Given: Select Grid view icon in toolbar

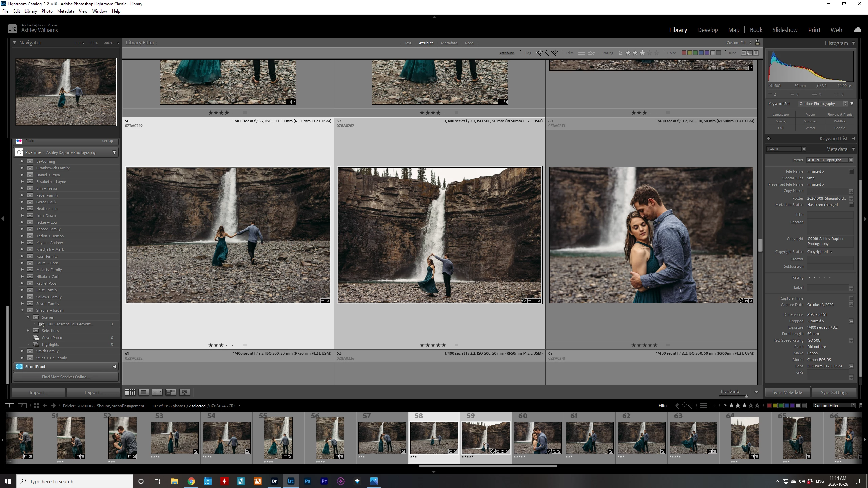Looking at the screenshot, I should click(x=130, y=392).
